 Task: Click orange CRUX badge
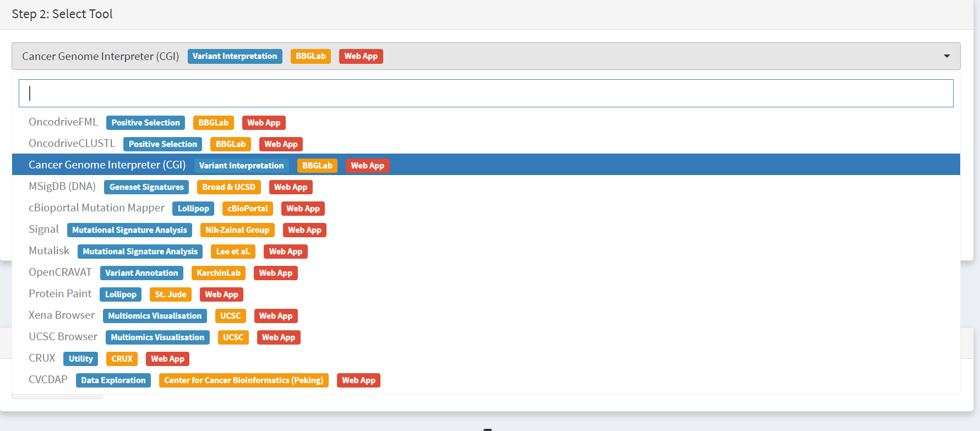[x=122, y=359]
